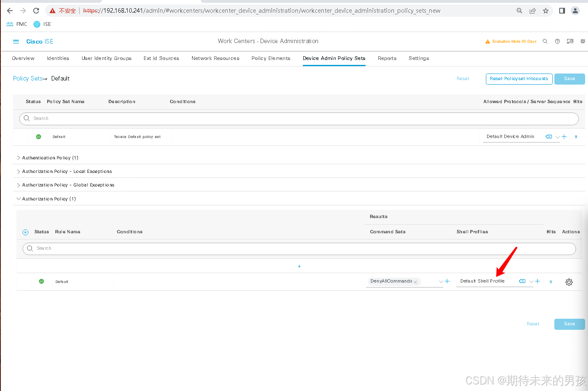Open the Settings tab

pos(419,58)
